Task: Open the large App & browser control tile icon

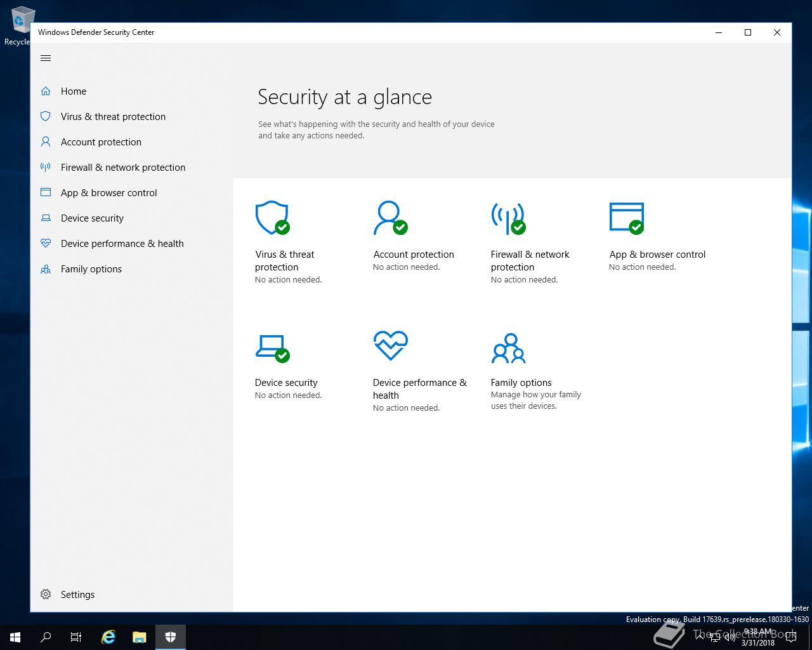Action: pyautogui.click(x=627, y=218)
